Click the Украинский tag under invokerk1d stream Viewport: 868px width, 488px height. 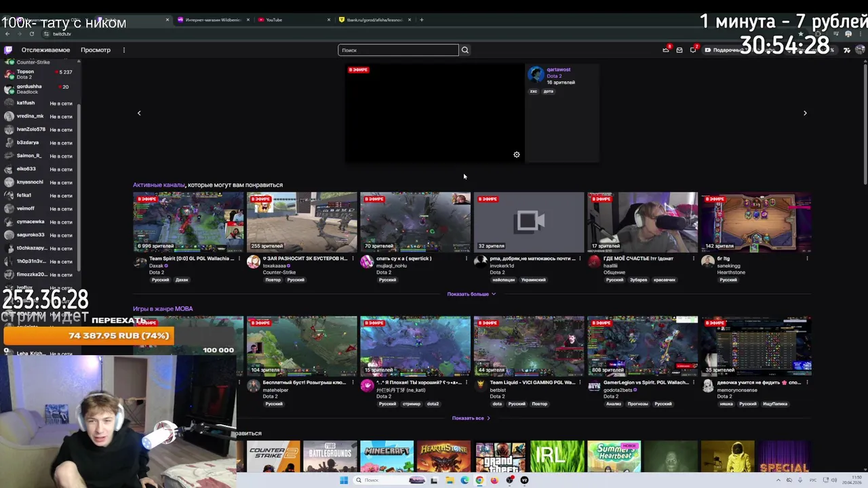click(534, 280)
